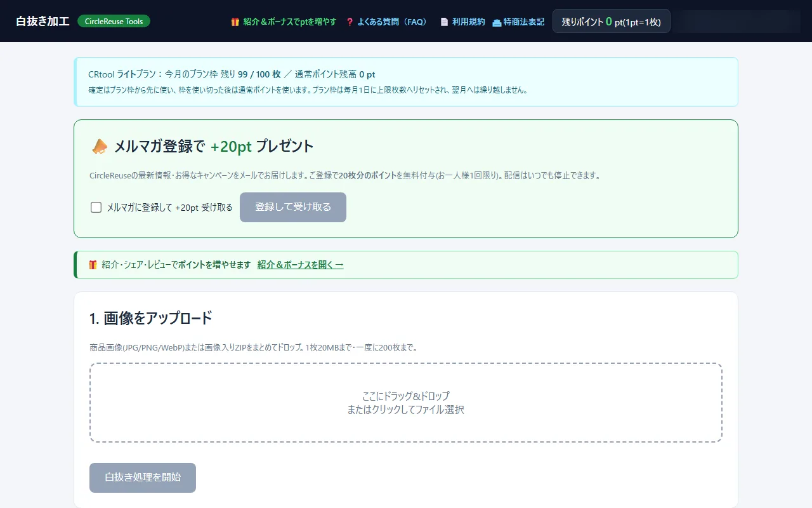Click the text 商品画像(JPG/PNG/WebP)または画像入りZIP upload note
812x508 pixels.
254,347
